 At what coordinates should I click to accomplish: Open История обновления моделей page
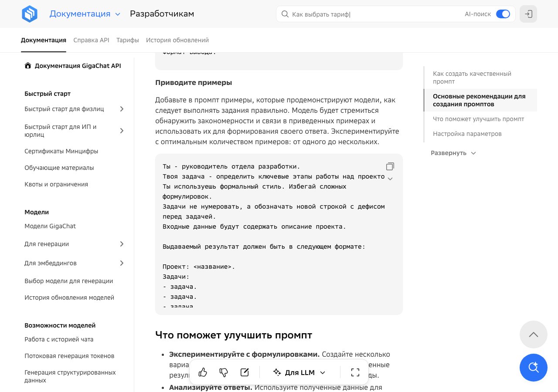(x=69, y=297)
